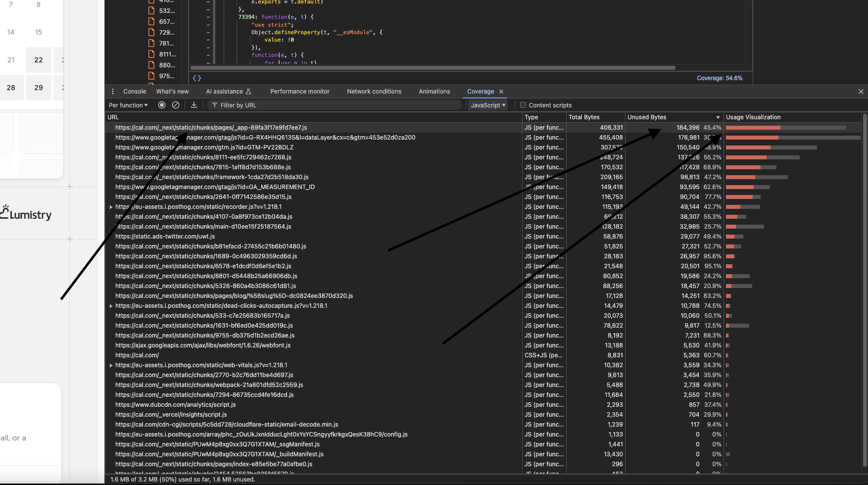
Task: Switch to the Console tab
Action: [x=135, y=92]
